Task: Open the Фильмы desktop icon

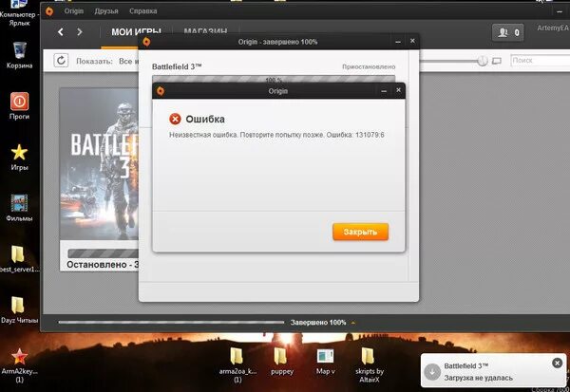Action: click(x=19, y=208)
